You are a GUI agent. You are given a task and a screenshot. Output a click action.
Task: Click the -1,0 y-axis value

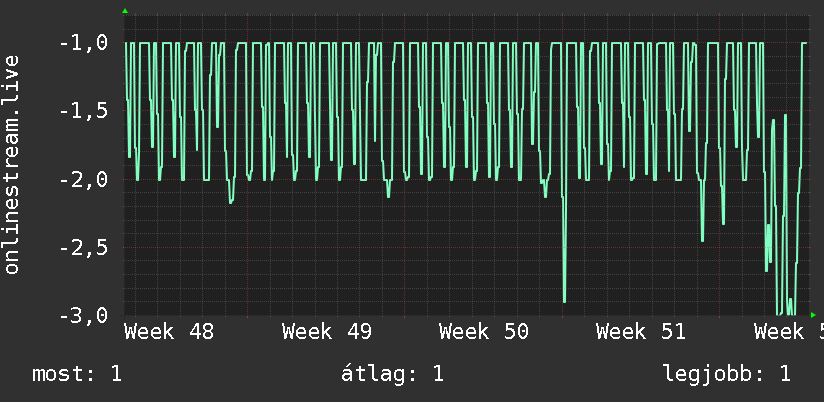(84, 43)
